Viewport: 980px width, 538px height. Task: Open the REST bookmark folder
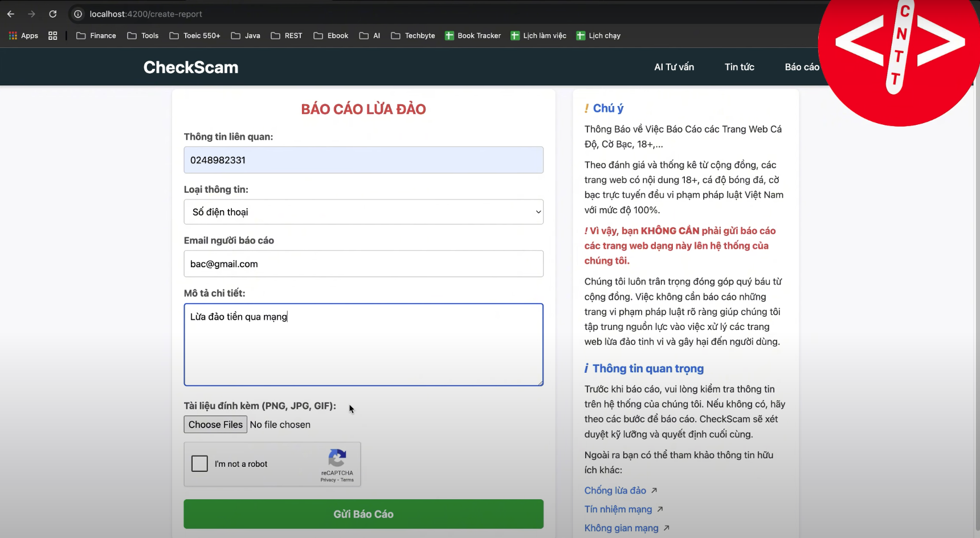click(287, 35)
